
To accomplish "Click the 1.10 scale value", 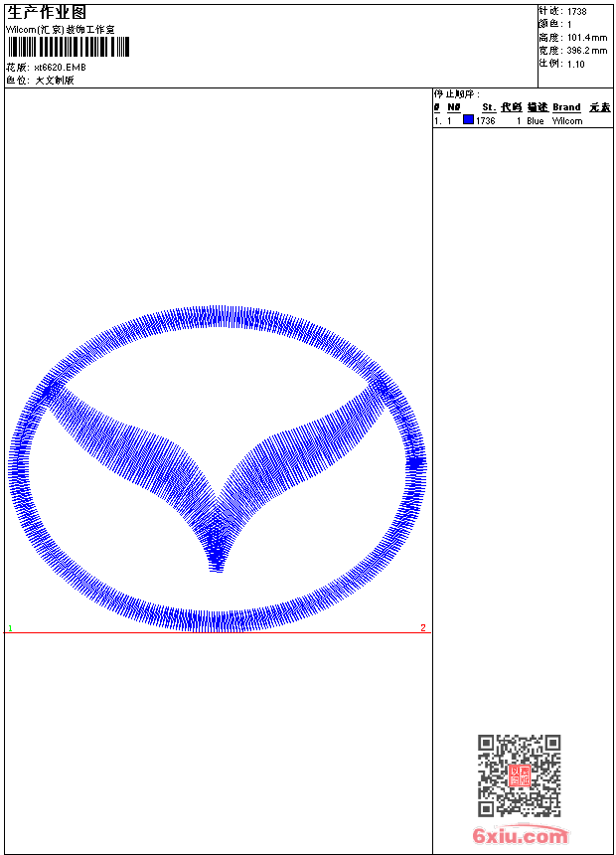I will tap(575, 65).
